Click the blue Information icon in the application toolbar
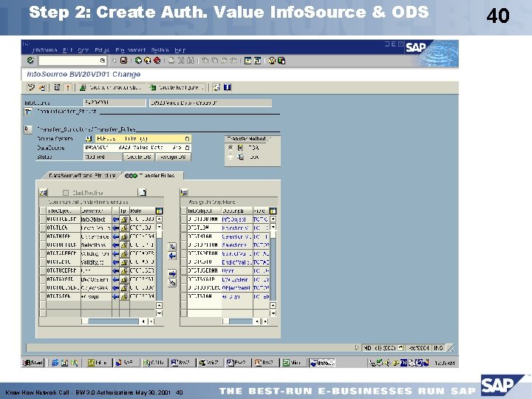This screenshot has height=399, width=532. [228, 87]
